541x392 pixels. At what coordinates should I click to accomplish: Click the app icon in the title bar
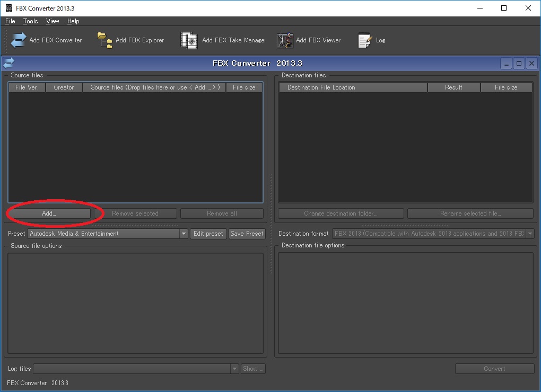pyautogui.click(x=9, y=8)
